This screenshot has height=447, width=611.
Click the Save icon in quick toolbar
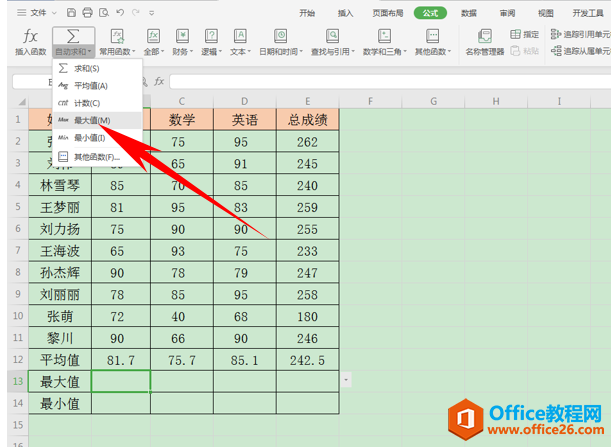(71, 13)
